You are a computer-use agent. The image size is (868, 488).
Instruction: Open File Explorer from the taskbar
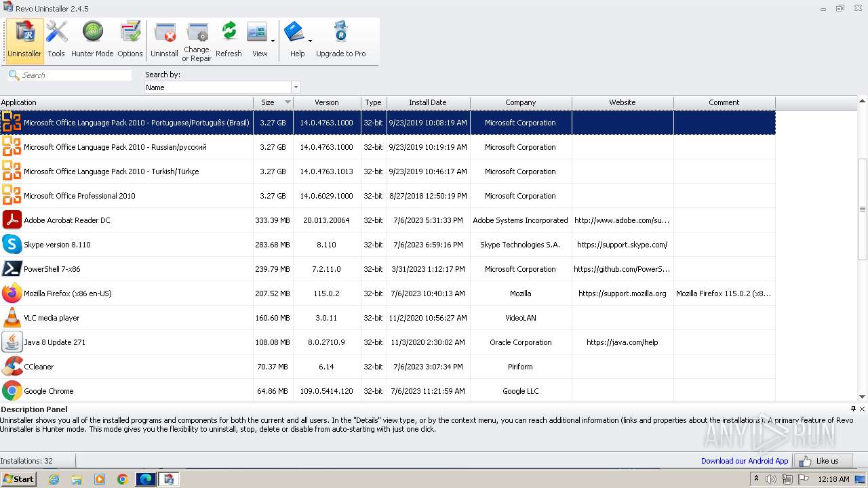coord(77,479)
